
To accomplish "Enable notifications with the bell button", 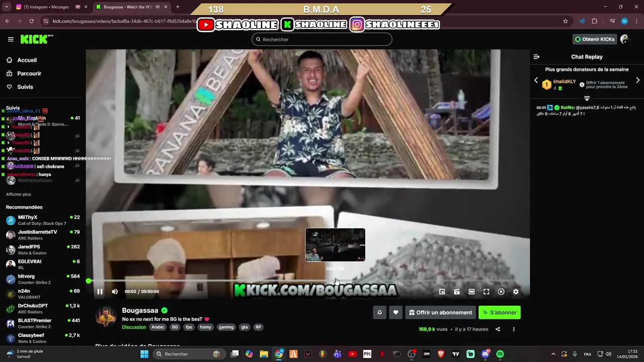I will (379, 312).
